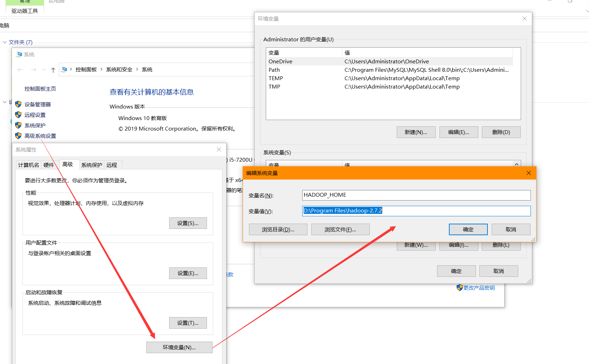
Task: Click 变量 column header in user variables
Action: coord(304,53)
